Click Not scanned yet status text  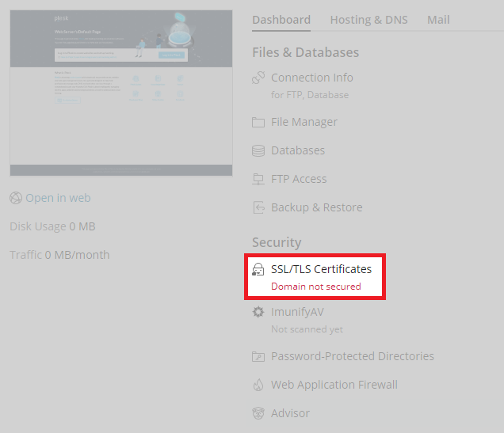[307, 329]
